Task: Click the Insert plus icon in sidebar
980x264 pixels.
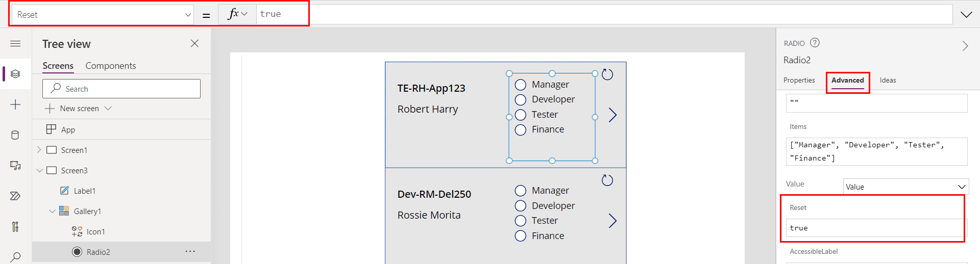Action: click(15, 104)
